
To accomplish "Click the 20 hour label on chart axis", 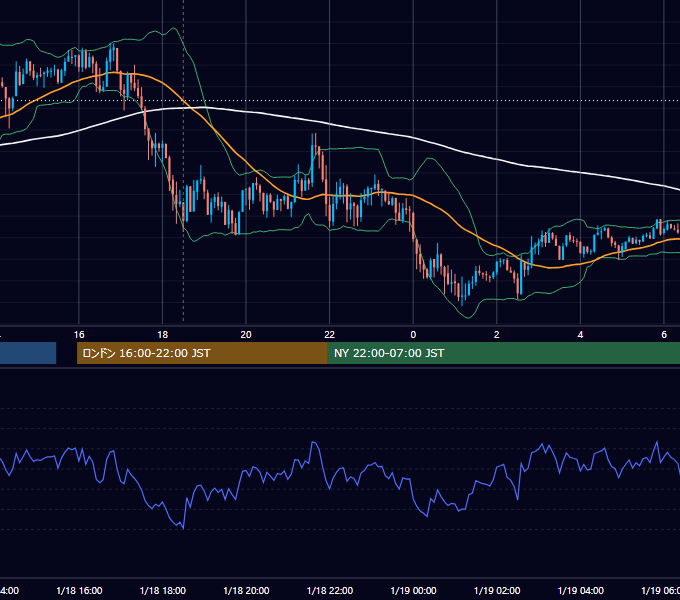I will (x=246, y=335).
